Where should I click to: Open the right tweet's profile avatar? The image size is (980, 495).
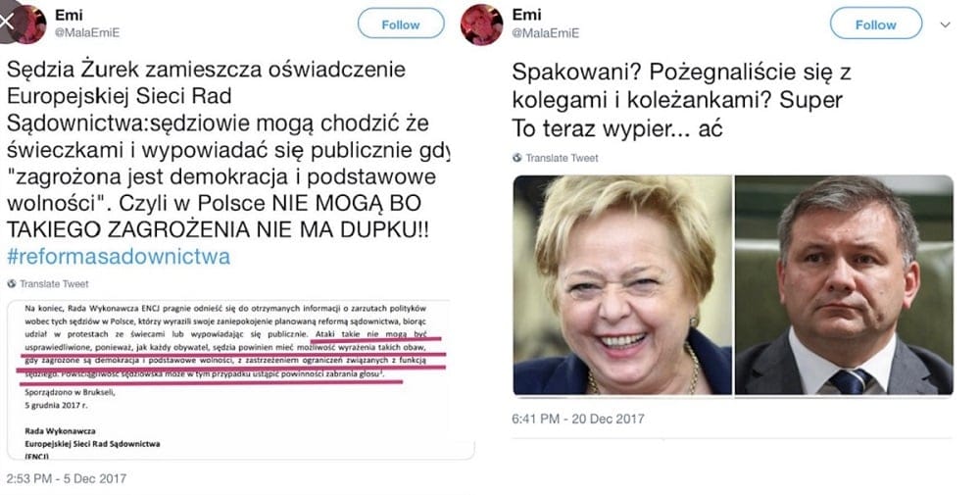click(481, 25)
